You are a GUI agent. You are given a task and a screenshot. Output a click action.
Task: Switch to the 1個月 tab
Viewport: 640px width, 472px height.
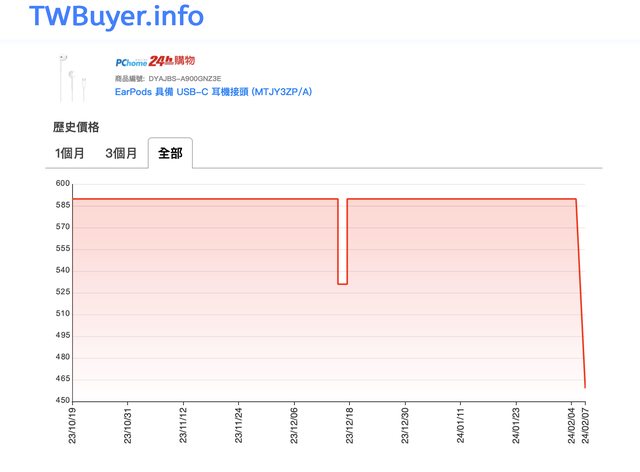(70, 153)
